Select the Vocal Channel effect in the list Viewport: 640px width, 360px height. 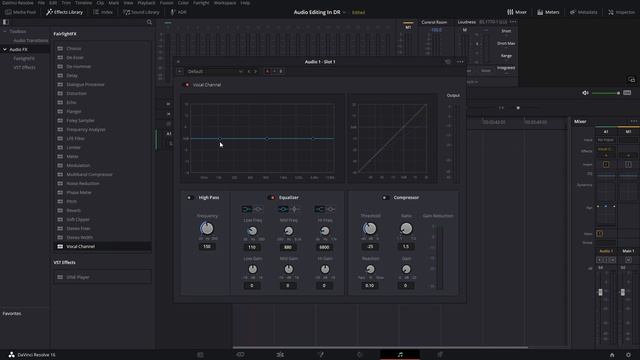(102, 247)
